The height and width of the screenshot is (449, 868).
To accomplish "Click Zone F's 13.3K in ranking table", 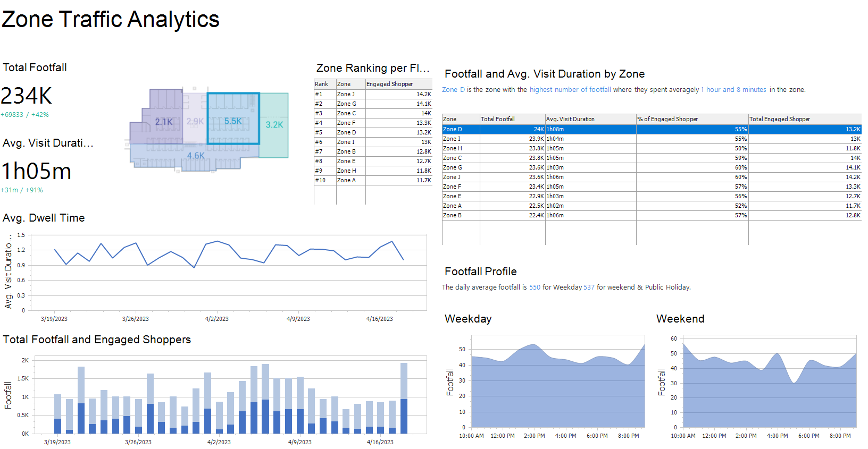I will (x=399, y=123).
